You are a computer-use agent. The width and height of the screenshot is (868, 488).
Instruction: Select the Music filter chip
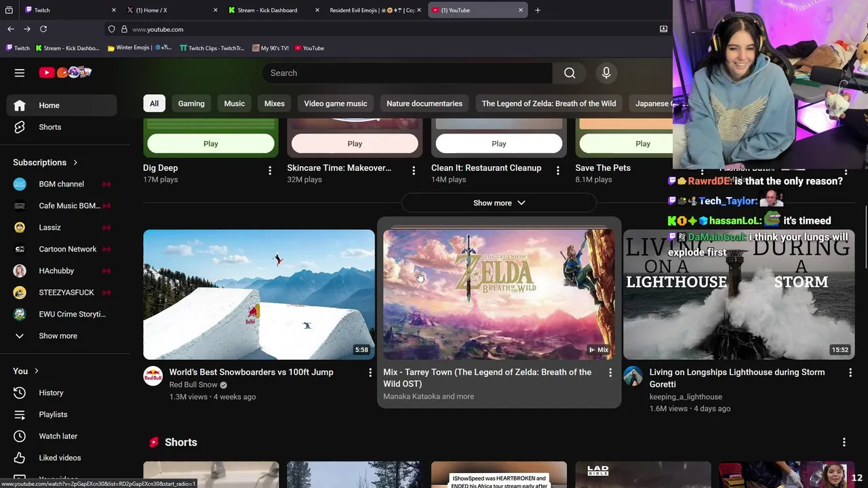[x=235, y=104]
